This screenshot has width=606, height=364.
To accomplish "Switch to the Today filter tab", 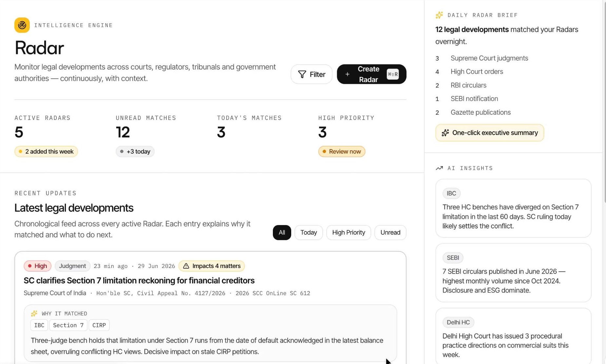I will [309, 233].
